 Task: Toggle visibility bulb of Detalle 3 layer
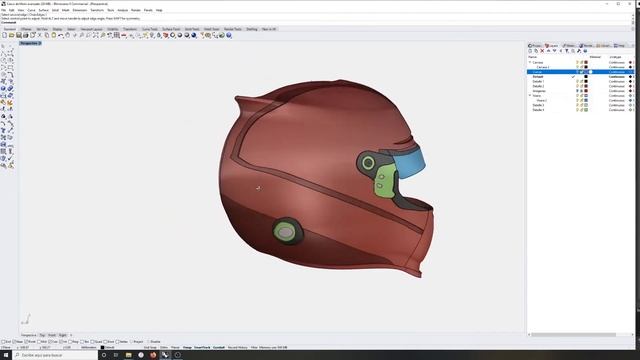click(x=578, y=105)
